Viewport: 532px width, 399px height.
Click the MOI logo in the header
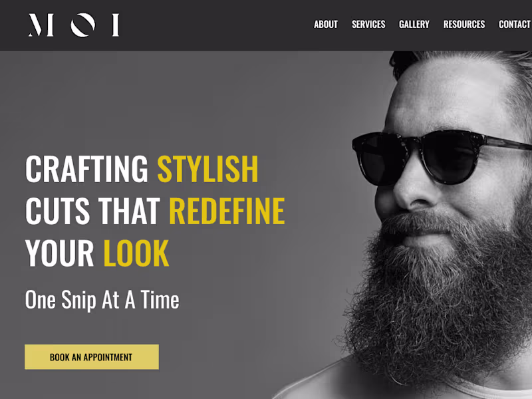pos(74,25)
